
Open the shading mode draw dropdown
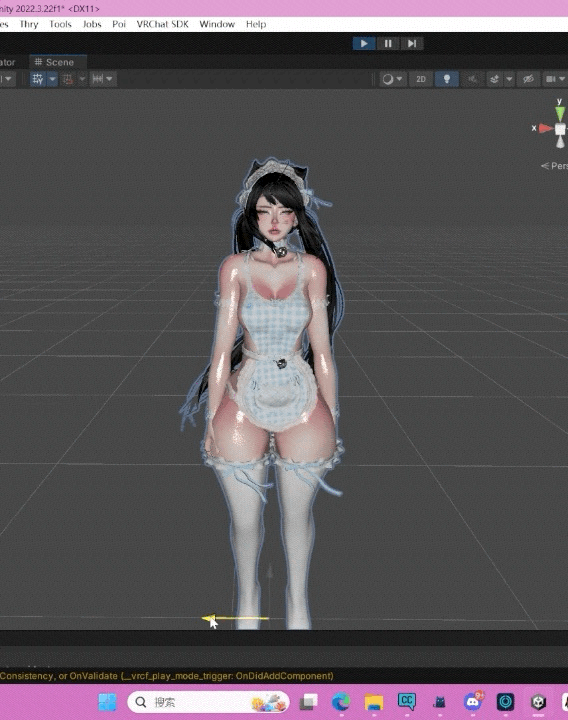coord(392,79)
